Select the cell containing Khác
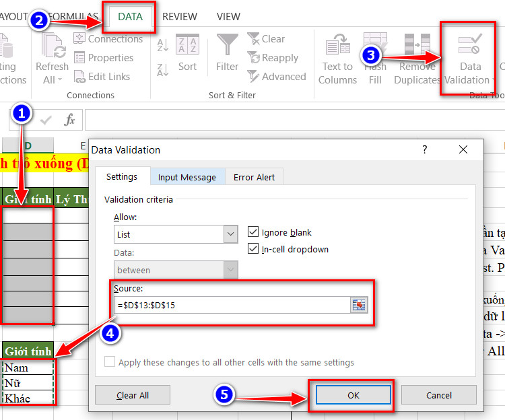 (x=28, y=398)
